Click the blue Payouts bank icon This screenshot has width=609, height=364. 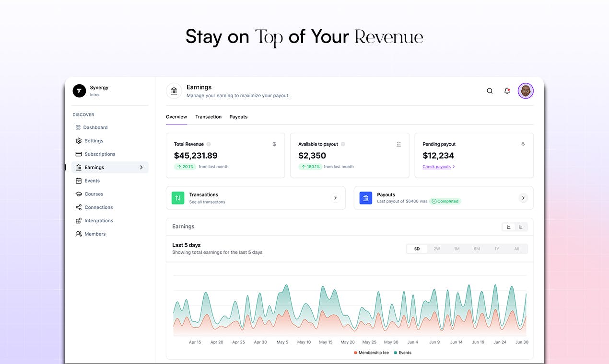pyautogui.click(x=366, y=198)
